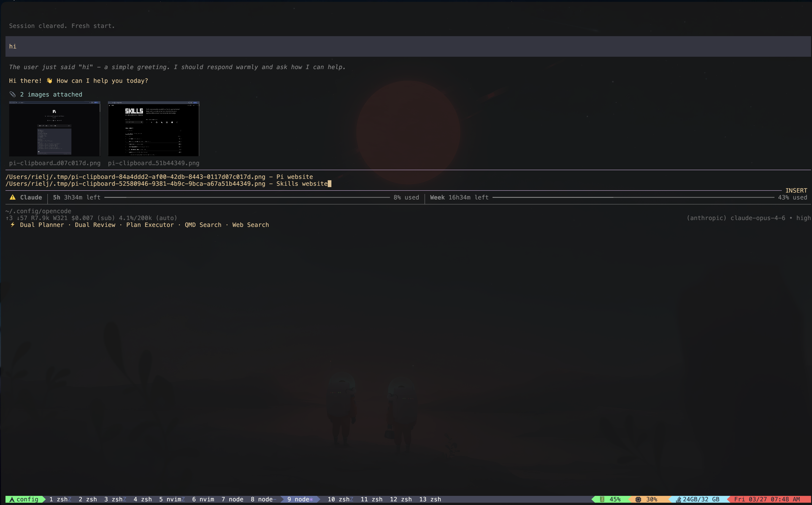Switch to tmux window 4 zsh
This screenshot has width=812, height=505.
(x=143, y=499)
